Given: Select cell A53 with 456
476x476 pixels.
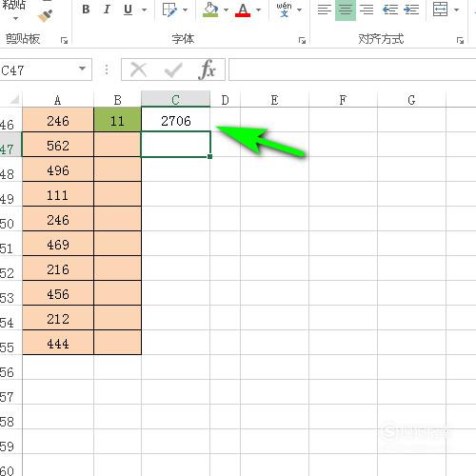Looking at the screenshot, I should tap(58, 293).
